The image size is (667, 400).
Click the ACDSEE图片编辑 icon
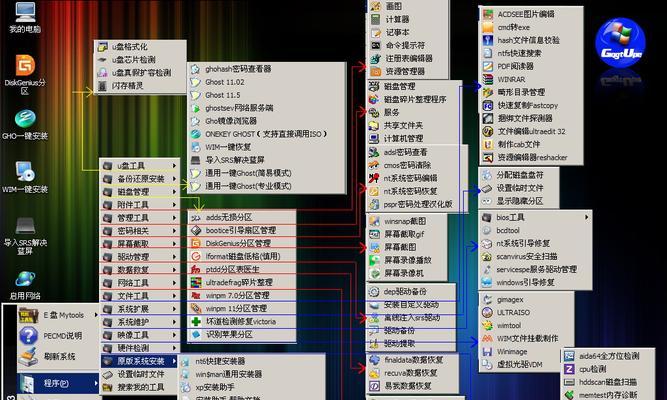pyautogui.click(x=487, y=14)
